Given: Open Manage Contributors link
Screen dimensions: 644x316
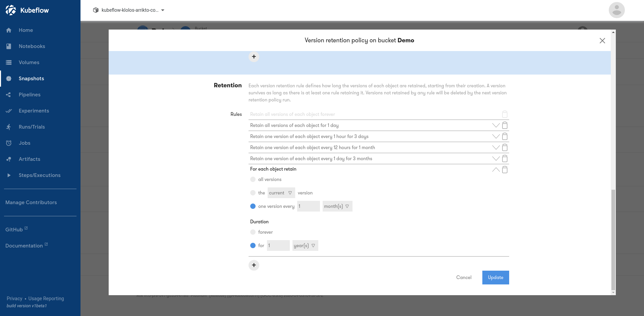Looking at the screenshot, I should click(x=31, y=202).
